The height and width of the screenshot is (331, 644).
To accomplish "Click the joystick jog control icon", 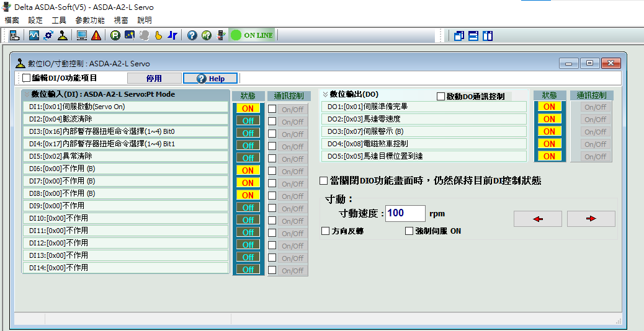I will point(63,35).
